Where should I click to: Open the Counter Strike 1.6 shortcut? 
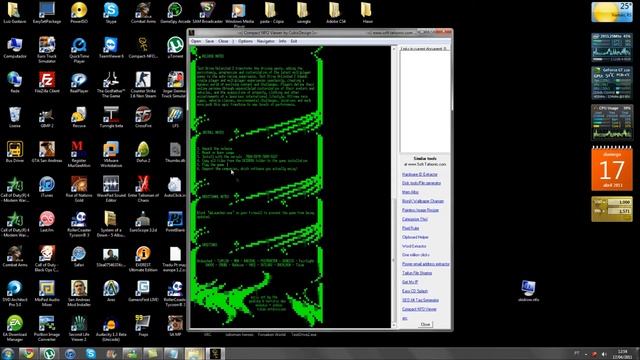(x=143, y=85)
